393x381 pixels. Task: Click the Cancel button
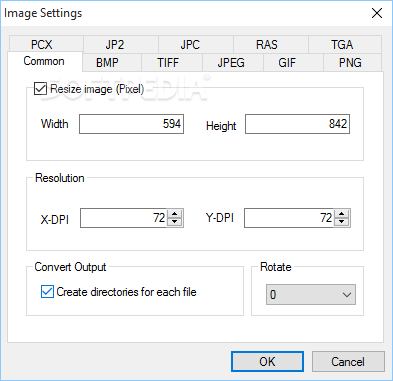348,361
